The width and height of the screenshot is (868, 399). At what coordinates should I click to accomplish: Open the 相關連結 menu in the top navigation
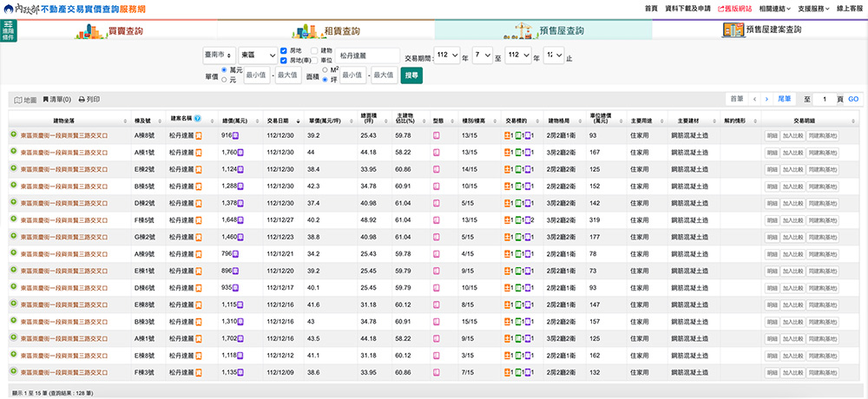pos(773,8)
